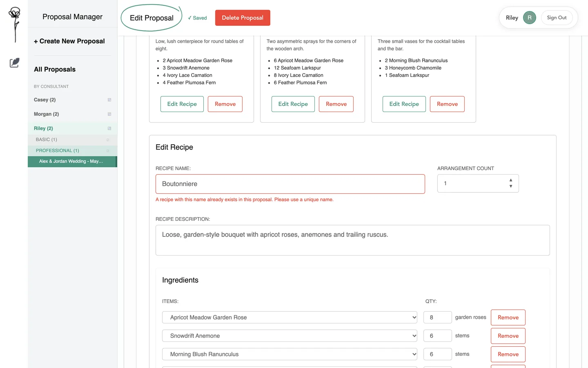Expand Casey (2) consultant group
Viewport: 588px width, 368px height.
(x=45, y=100)
